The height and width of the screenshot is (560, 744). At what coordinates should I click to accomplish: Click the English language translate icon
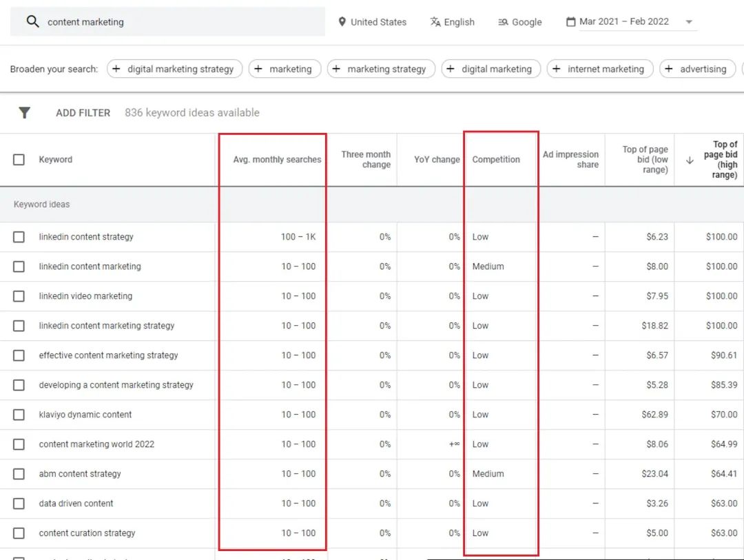tap(435, 22)
